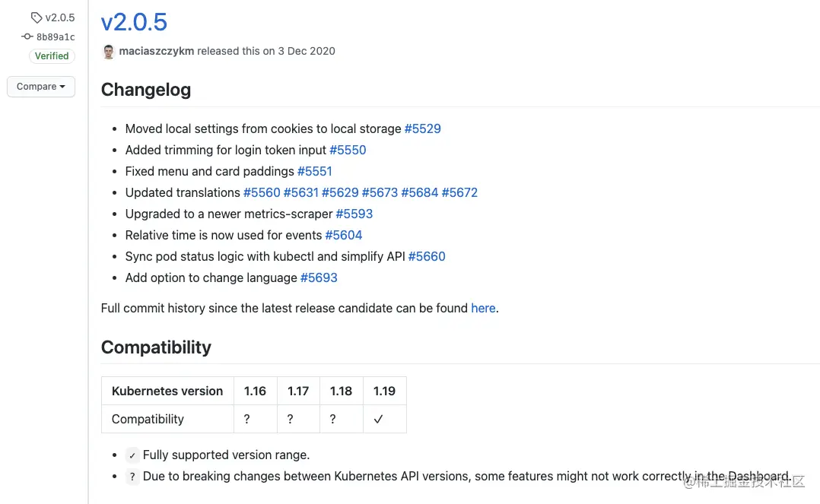
Task: Click maciaszczykm's avatar image
Action: pyautogui.click(x=109, y=52)
